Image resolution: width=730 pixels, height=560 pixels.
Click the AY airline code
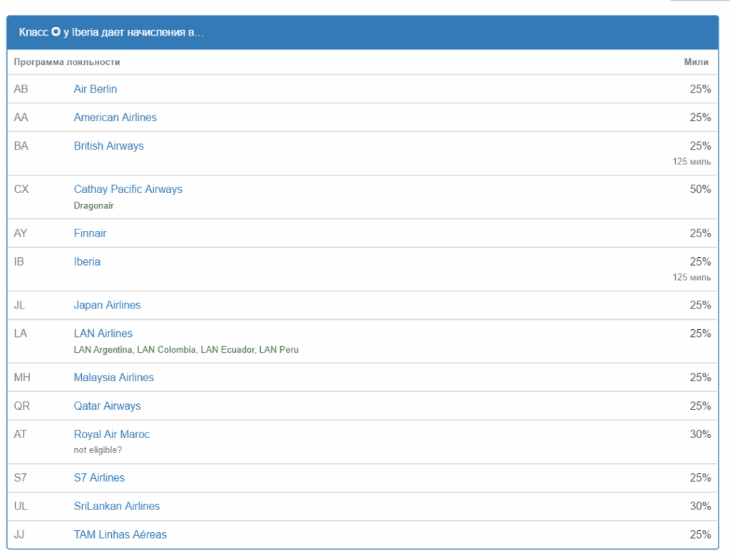click(21, 233)
